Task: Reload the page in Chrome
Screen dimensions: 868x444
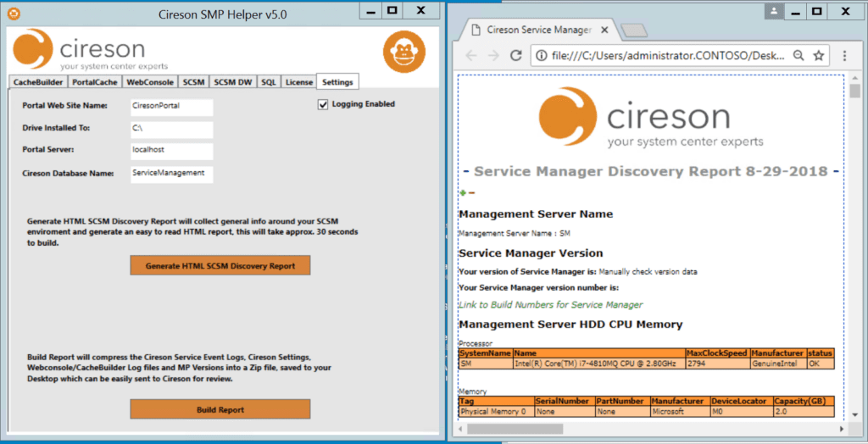Action: click(x=515, y=55)
